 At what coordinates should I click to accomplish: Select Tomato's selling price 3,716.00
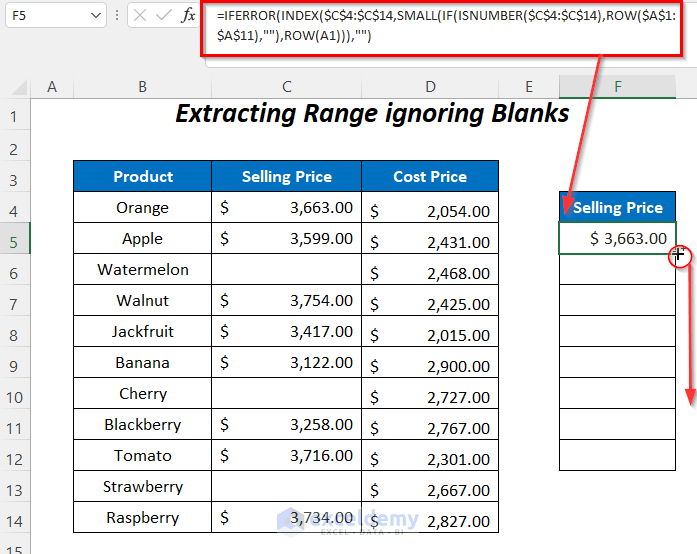tap(287, 456)
